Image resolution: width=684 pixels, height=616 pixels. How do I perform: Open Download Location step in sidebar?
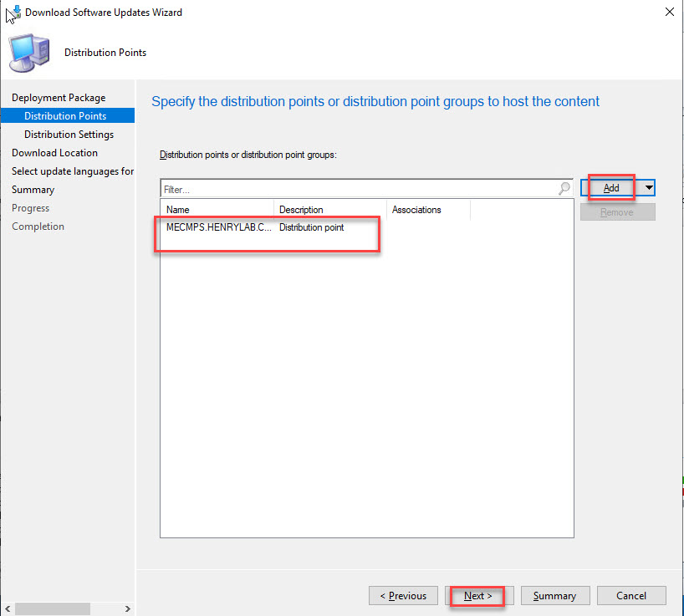(54, 153)
